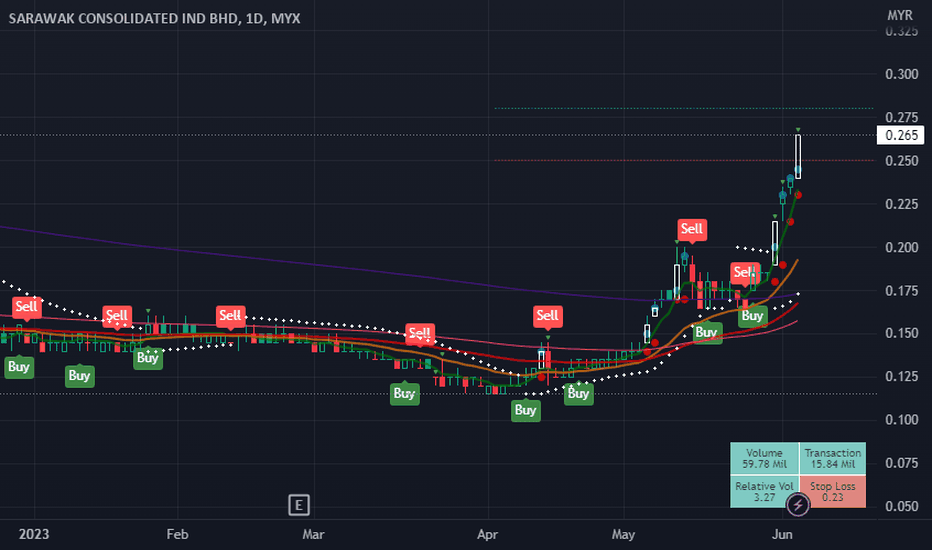Click the Mar label on the time axis
Viewport: 932px width, 550px height.
[313, 534]
